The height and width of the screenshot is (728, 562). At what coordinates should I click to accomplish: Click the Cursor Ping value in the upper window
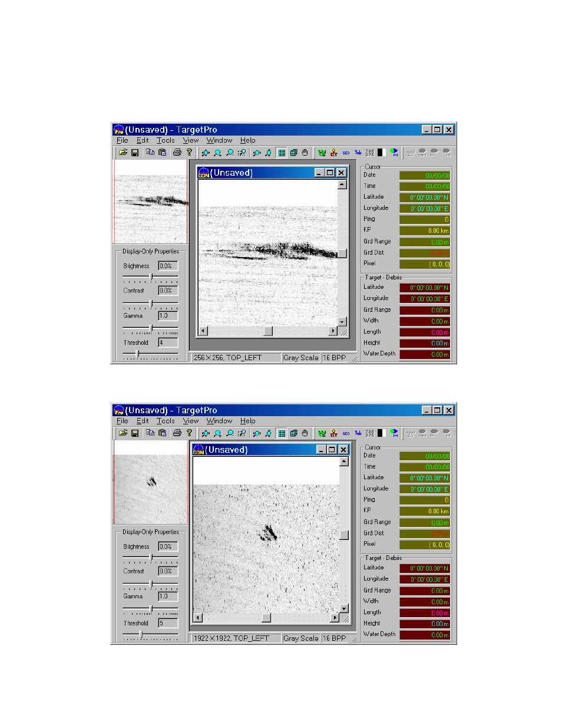425,219
